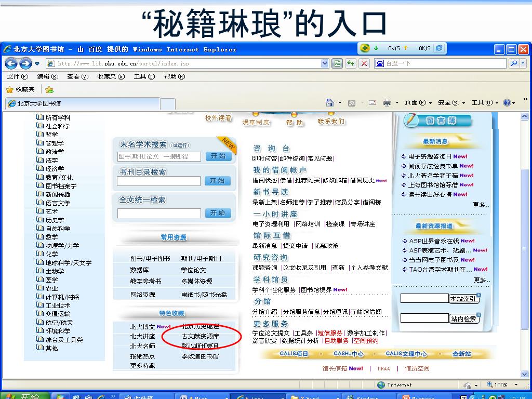Click 更多 under 最新消息
The image size is (532, 399).
(481, 205)
